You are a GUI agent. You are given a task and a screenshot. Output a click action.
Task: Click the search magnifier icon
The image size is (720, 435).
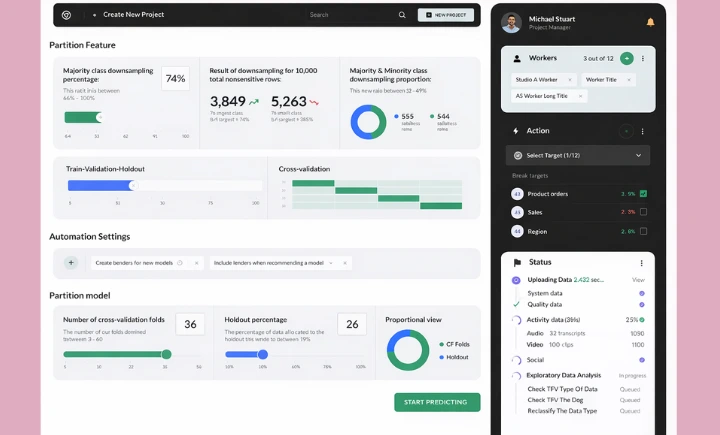tap(402, 15)
